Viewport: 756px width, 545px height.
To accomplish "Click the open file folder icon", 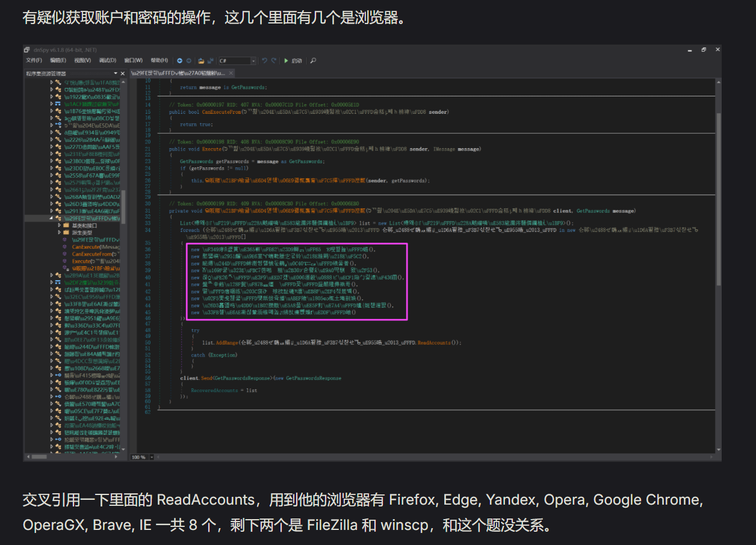I will 201,61.
